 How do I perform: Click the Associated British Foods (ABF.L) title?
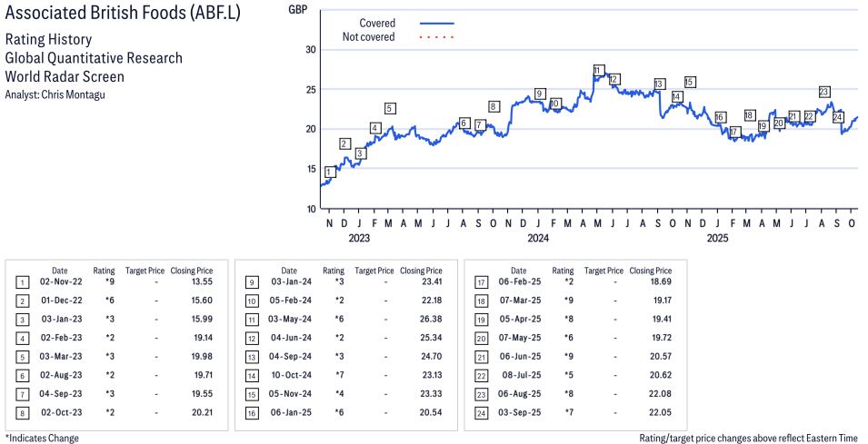[123, 15]
